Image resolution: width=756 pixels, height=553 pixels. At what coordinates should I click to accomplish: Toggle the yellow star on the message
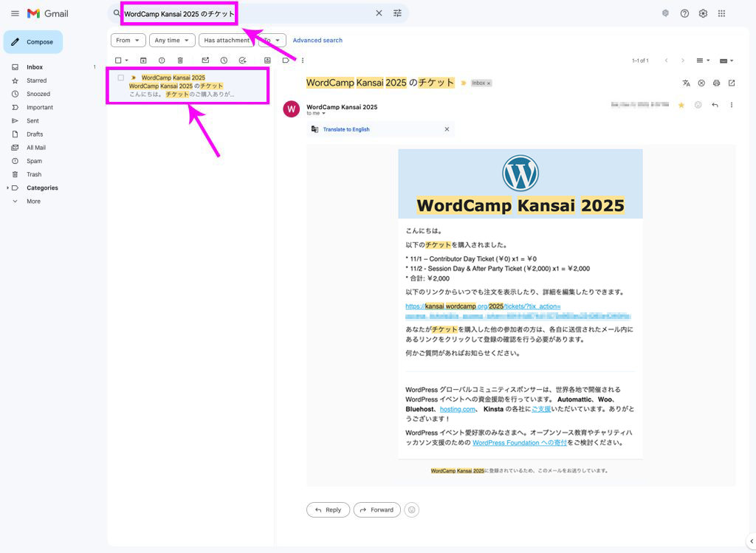click(681, 105)
